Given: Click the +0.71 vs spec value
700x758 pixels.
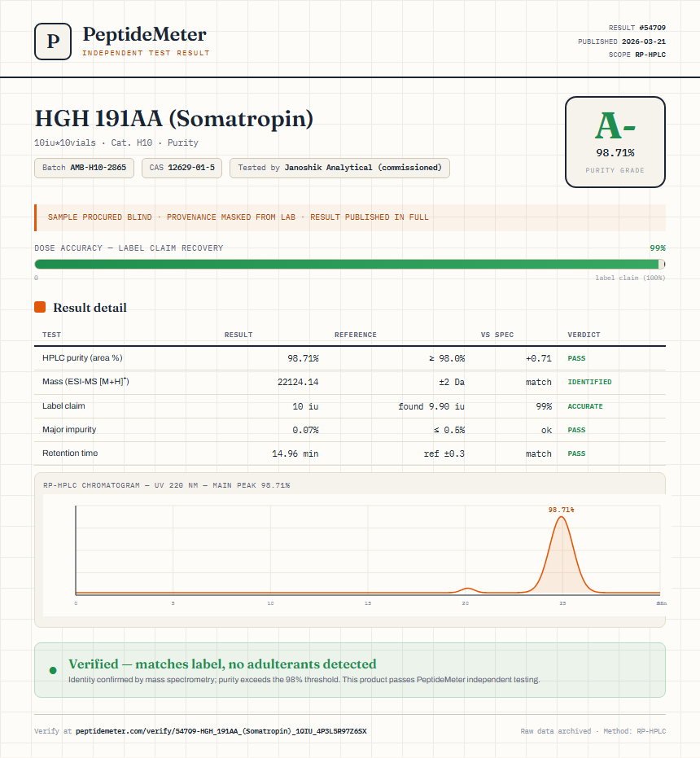Looking at the screenshot, I should click(539, 358).
